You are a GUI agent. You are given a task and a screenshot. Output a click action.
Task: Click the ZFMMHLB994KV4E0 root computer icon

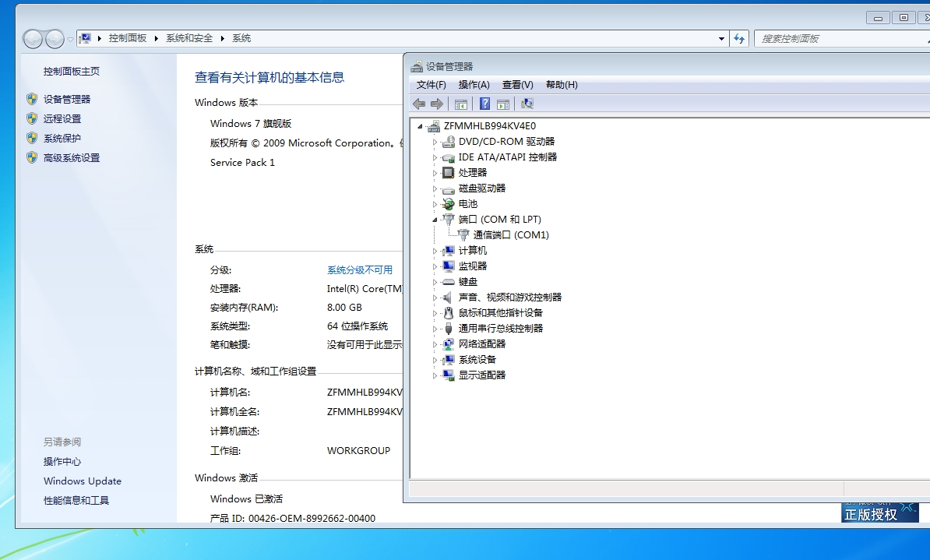pyautogui.click(x=434, y=125)
